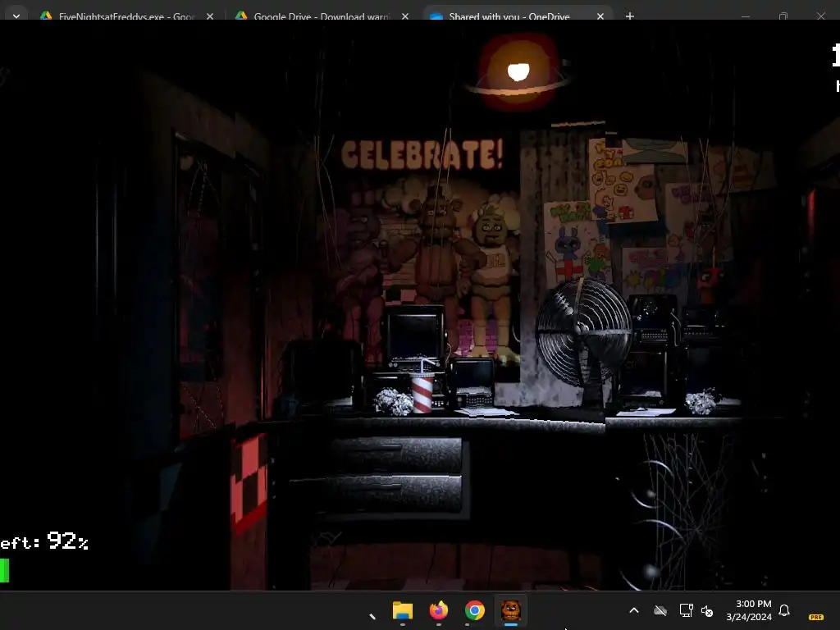Open the network display tray icon
The width and height of the screenshot is (840, 630).
point(686,610)
